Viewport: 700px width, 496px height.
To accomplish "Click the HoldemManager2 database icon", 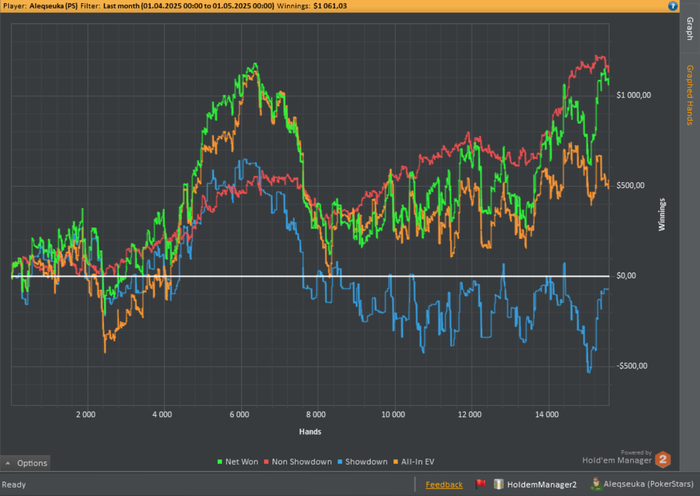I will click(498, 484).
